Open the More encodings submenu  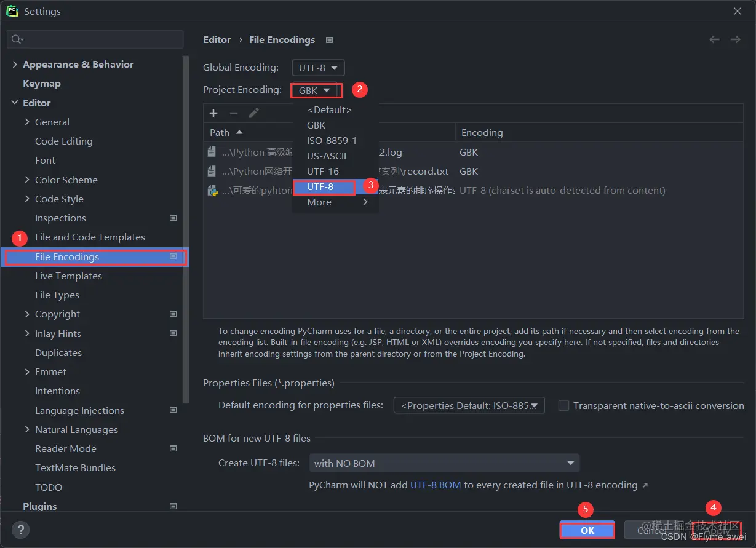pos(335,202)
